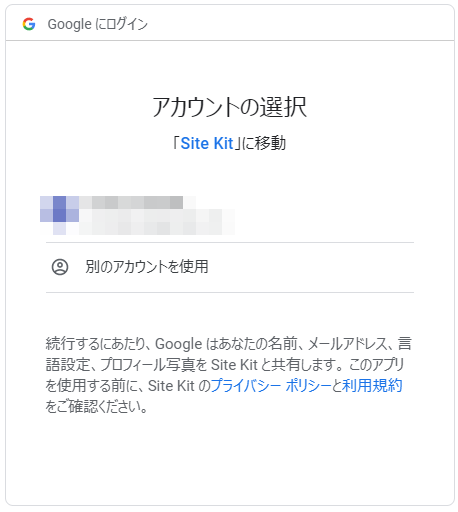Select 別のアカウントを使用 option

coord(230,267)
